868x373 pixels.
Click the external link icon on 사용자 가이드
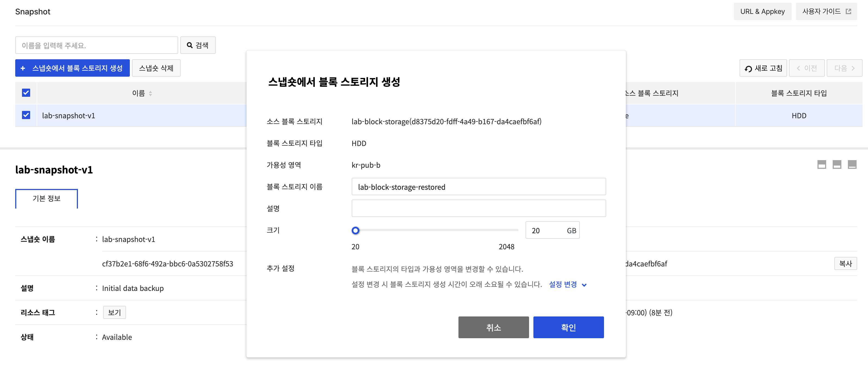(848, 11)
